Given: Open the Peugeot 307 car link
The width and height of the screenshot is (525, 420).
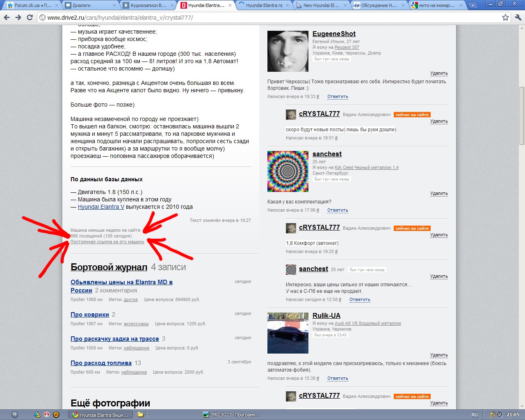Looking at the screenshot, I should coord(347,47).
